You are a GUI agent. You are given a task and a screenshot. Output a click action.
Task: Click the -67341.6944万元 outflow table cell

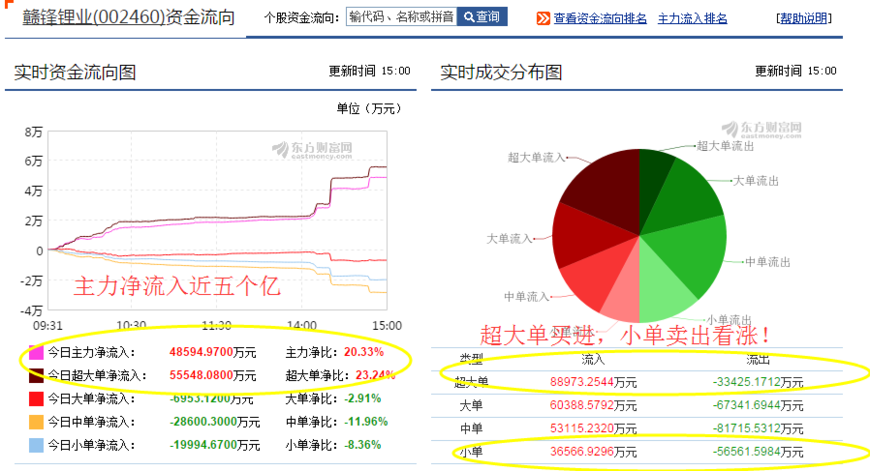(758, 406)
